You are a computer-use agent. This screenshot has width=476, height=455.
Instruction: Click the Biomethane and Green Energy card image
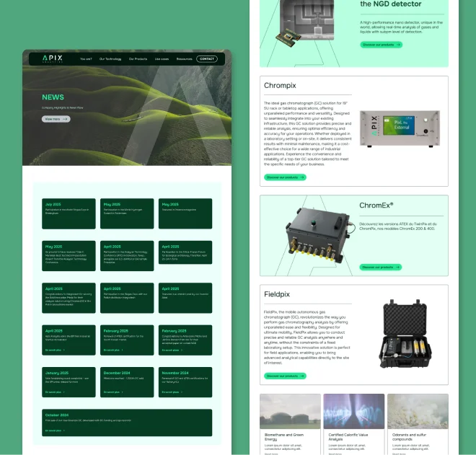pos(290,411)
